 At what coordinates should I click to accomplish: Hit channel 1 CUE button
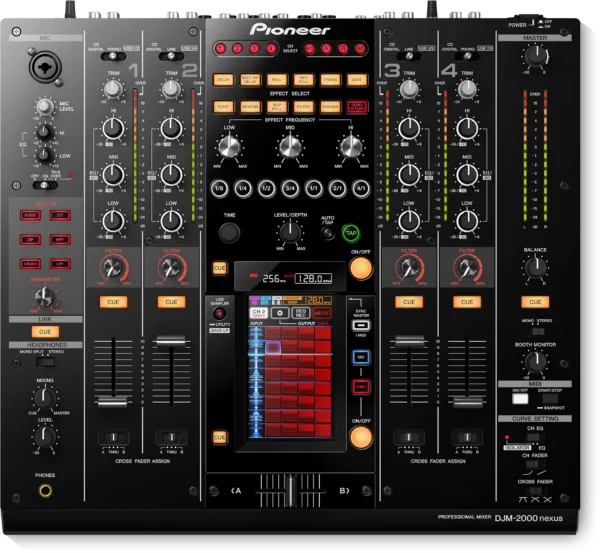coord(113,302)
